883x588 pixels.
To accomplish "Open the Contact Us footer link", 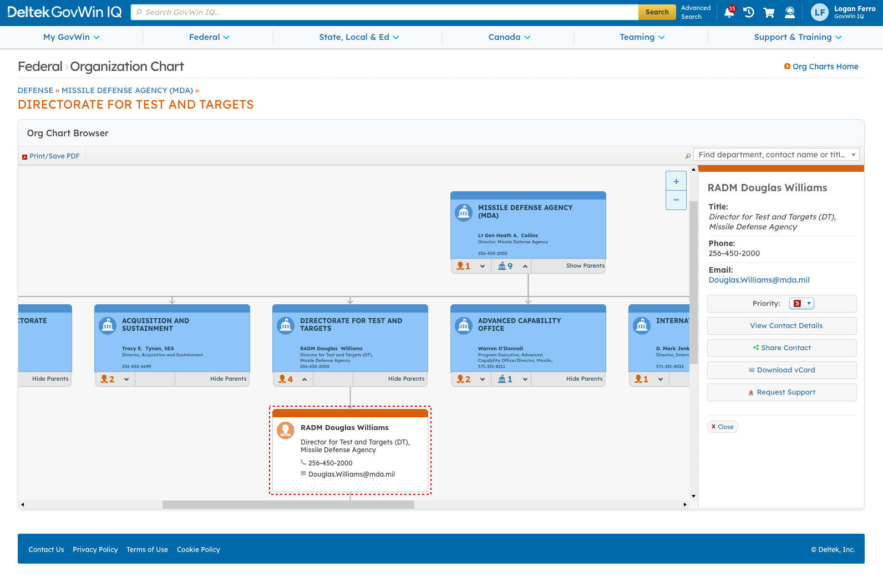I will point(46,550).
